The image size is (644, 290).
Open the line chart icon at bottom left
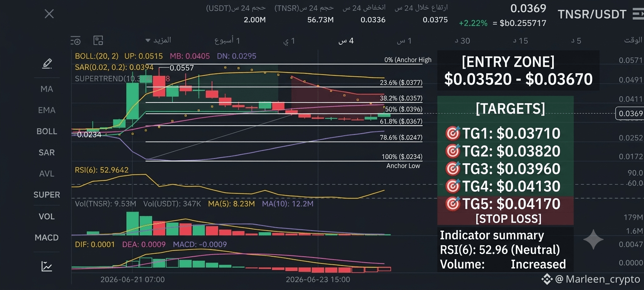(47, 266)
